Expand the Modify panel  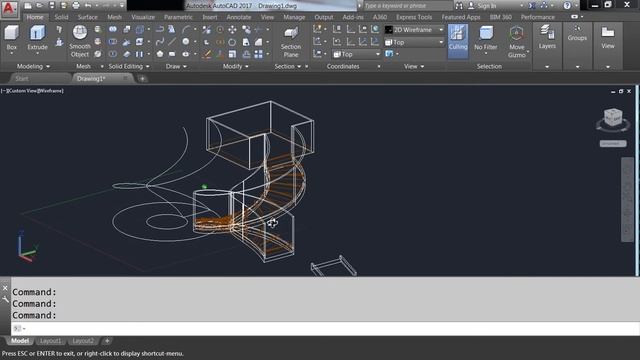pos(236,66)
